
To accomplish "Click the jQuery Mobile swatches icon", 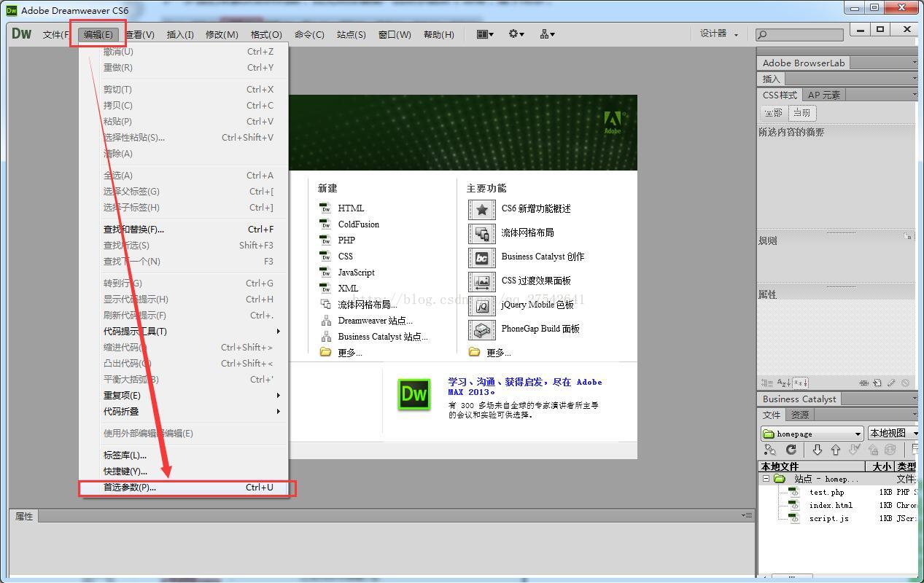I will (481, 305).
